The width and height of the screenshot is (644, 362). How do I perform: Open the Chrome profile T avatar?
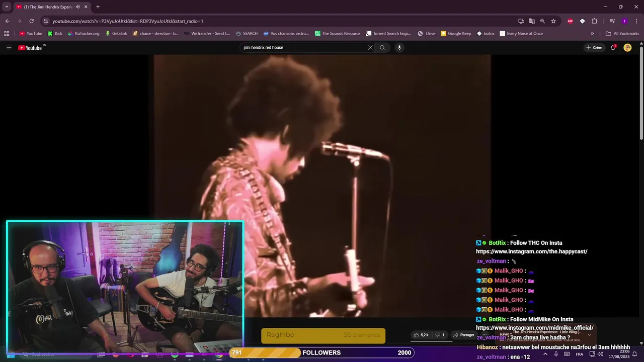pos(624,21)
